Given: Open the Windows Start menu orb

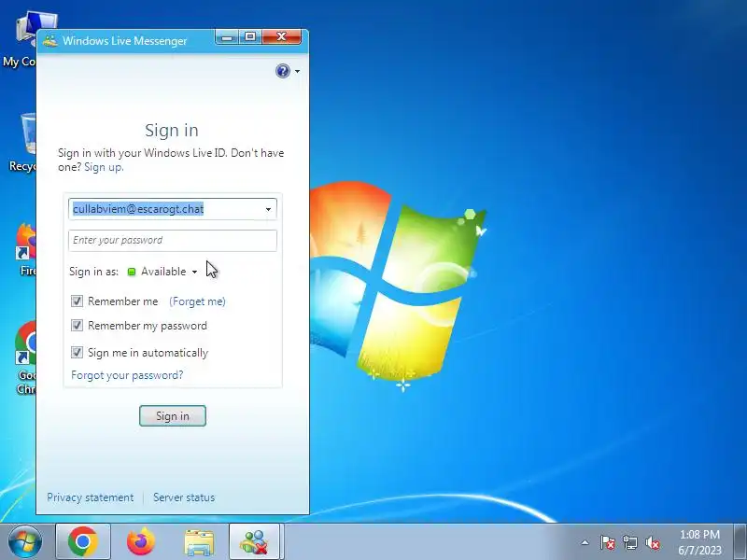Looking at the screenshot, I should point(25,541).
